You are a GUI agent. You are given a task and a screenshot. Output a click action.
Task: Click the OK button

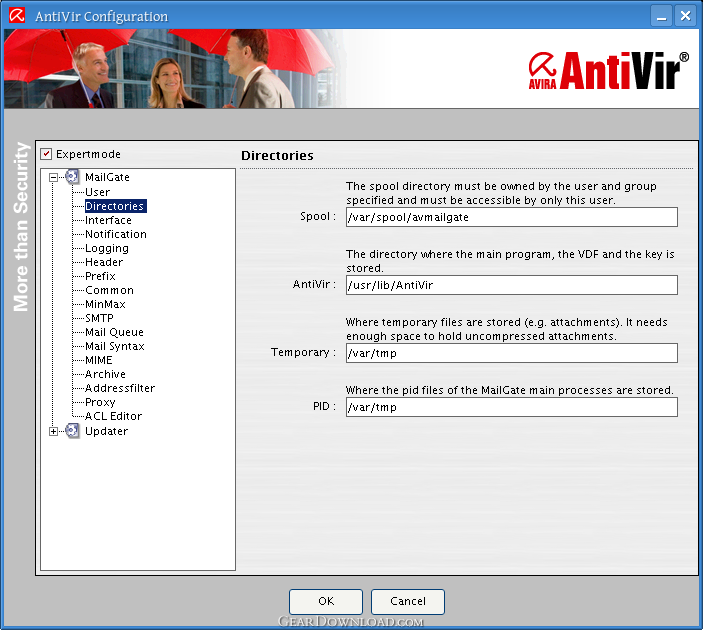(326, 601)
